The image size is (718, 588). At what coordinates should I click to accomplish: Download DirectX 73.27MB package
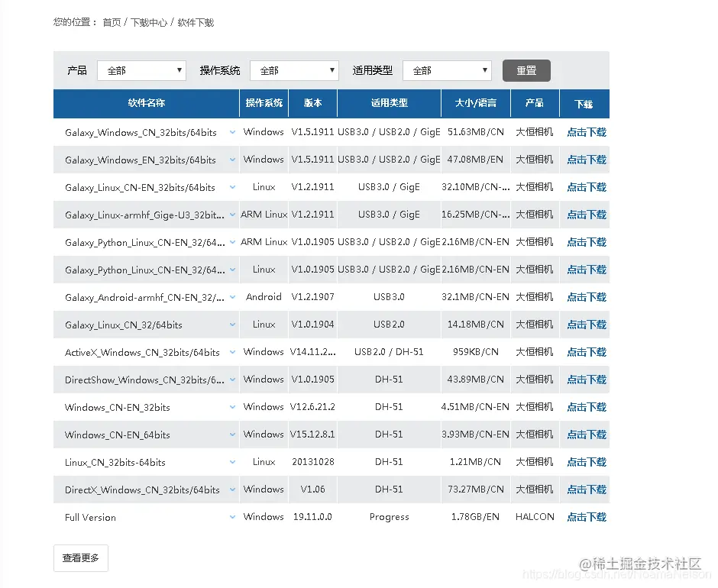[x=587, y=489]
